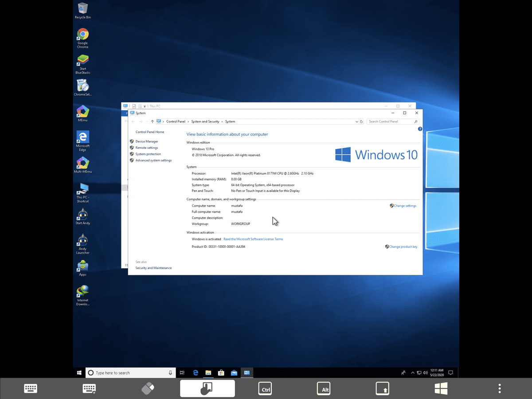
Task: Open Advanced system settings link
Action: pyautogui.click(x=153, y=160)
